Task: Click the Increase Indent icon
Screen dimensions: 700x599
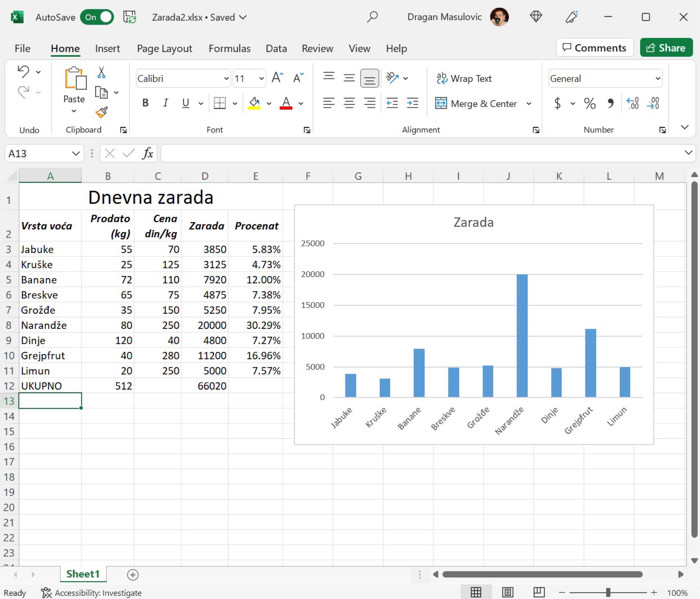Action: (413, 103)
